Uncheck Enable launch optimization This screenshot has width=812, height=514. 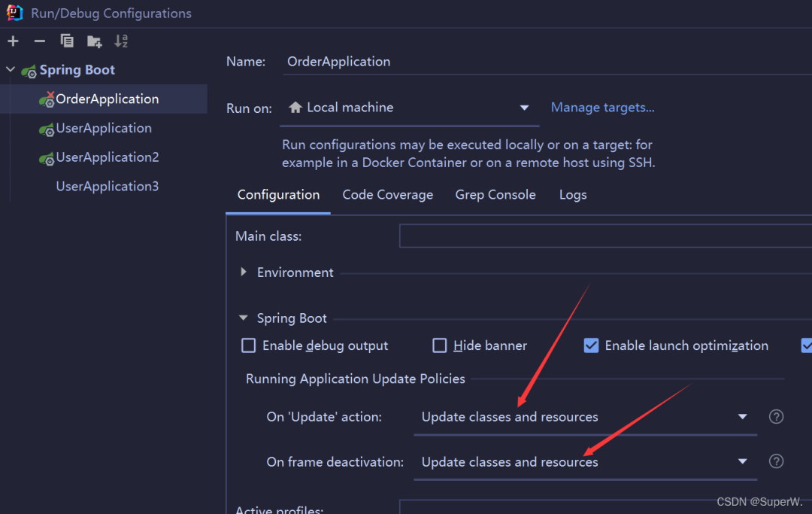coord(592,345)
